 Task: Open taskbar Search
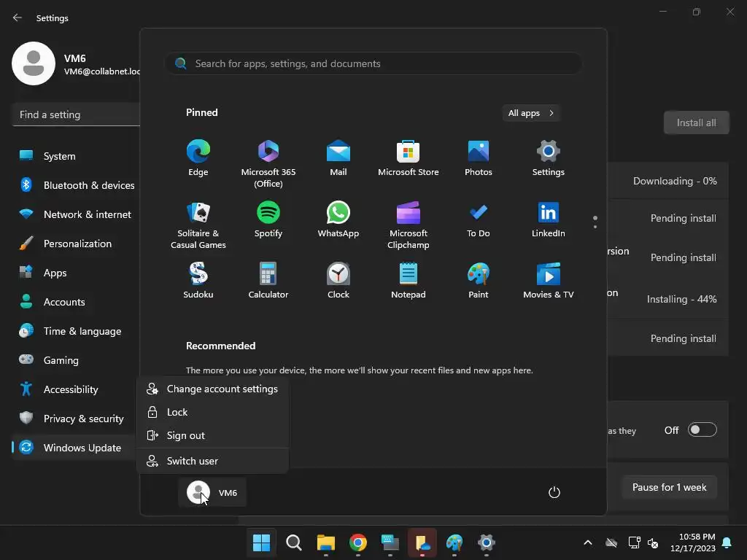click(293, 542)
